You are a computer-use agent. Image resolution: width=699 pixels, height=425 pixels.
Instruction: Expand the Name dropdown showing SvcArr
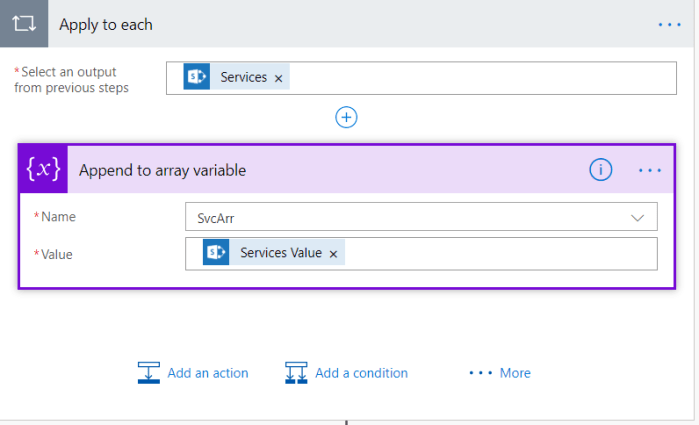(636, 217)
